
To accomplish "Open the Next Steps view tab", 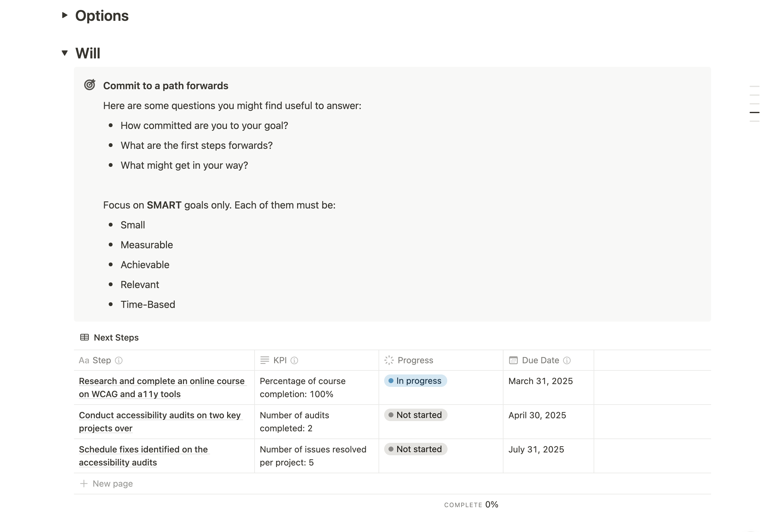I will (116, 337).
